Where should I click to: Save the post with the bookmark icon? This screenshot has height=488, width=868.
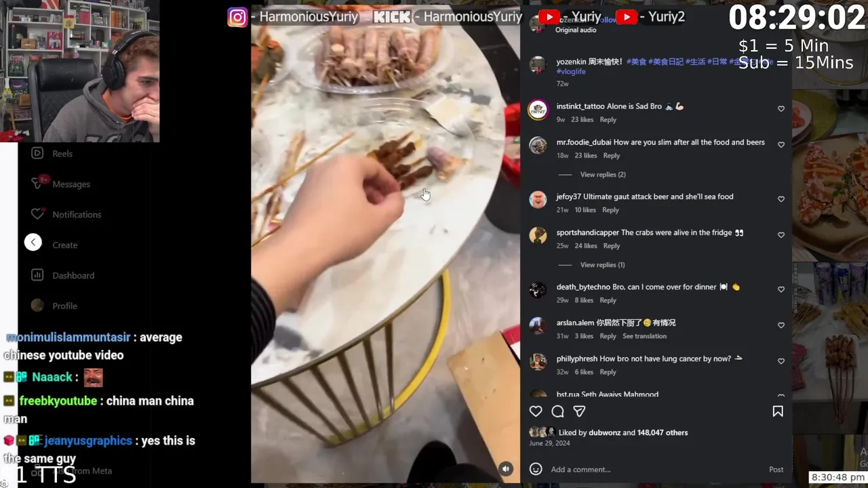[x=778, y=411]
